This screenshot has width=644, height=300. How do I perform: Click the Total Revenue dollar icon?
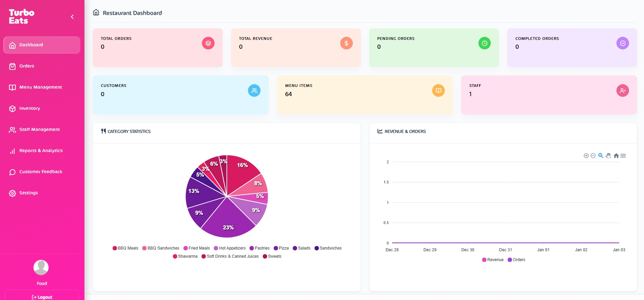346,43
